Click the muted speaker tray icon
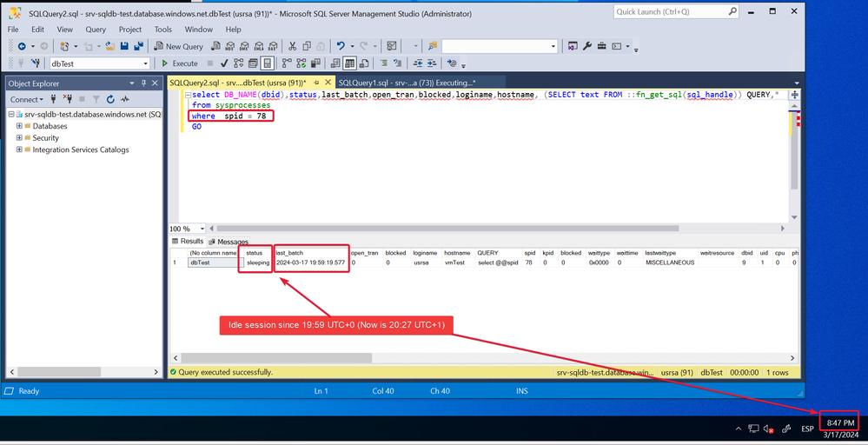Screen dimensions: 868x445 pyautogui.click(x=768, y=429)
